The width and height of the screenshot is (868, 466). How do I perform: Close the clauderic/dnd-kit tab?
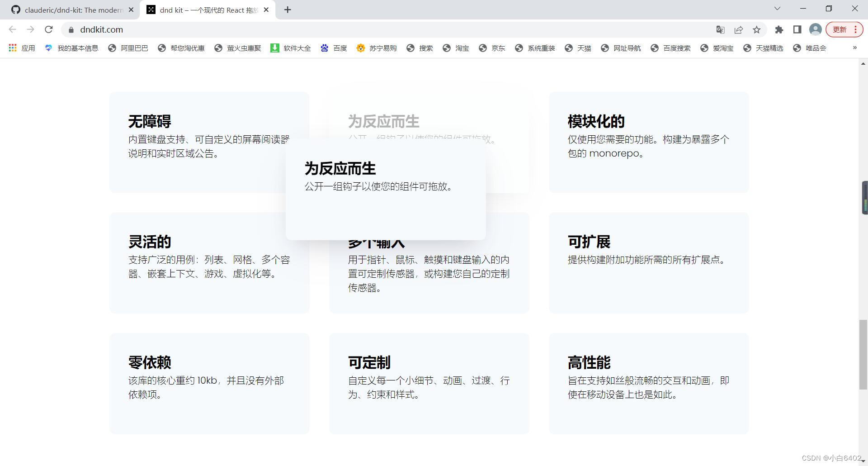pos(131,10)
